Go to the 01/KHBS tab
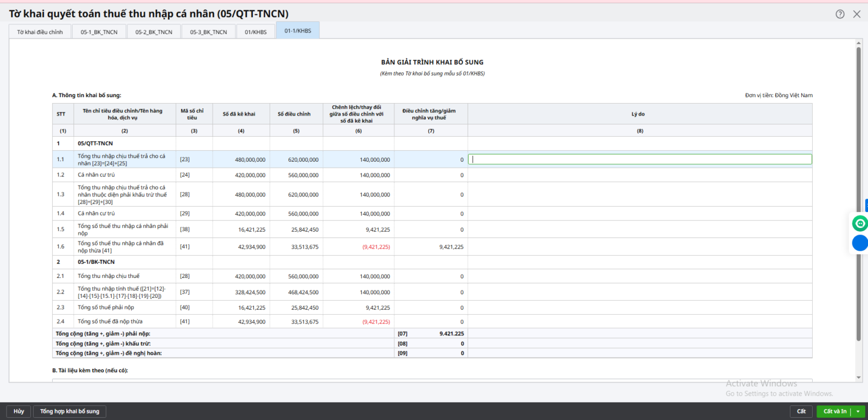Screen dimensions: 868x420 [x=256, y=32]
